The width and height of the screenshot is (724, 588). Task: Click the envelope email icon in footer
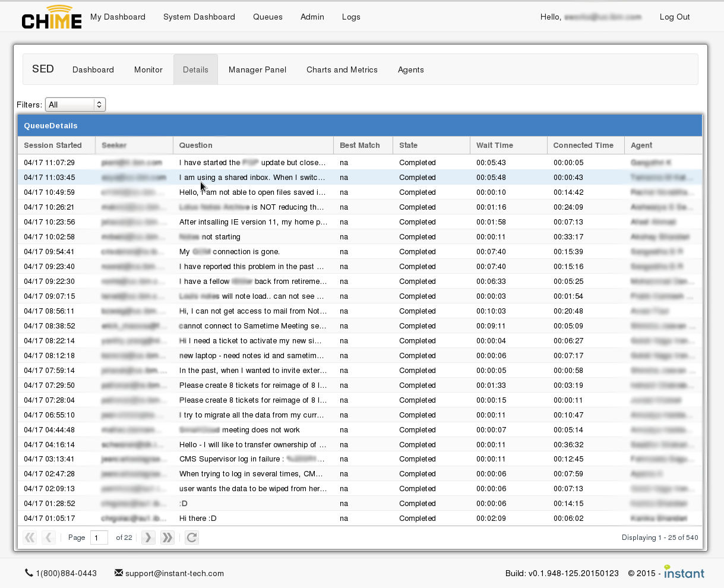(119, 573)
